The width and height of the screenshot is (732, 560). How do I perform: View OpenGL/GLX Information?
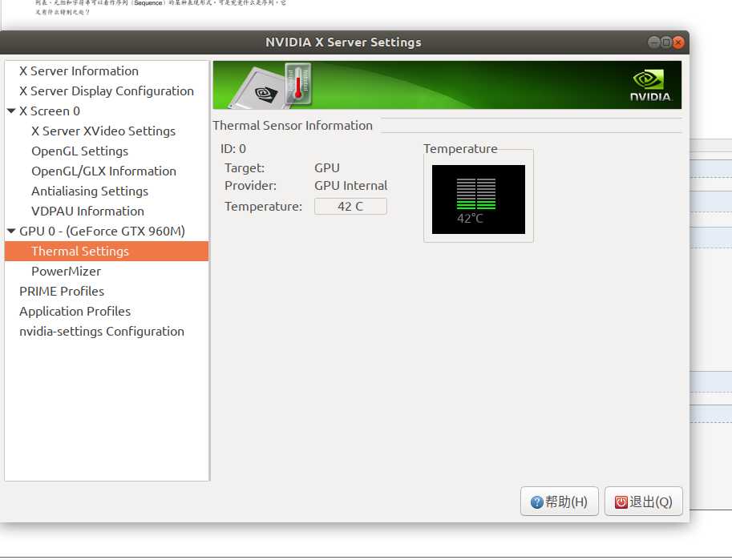(103, 171)
